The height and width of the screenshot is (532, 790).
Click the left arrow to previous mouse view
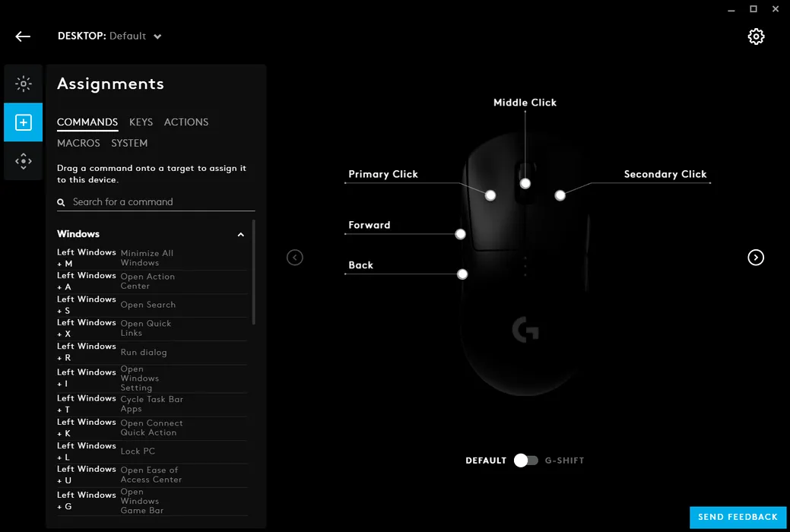(x=295, y=258)
